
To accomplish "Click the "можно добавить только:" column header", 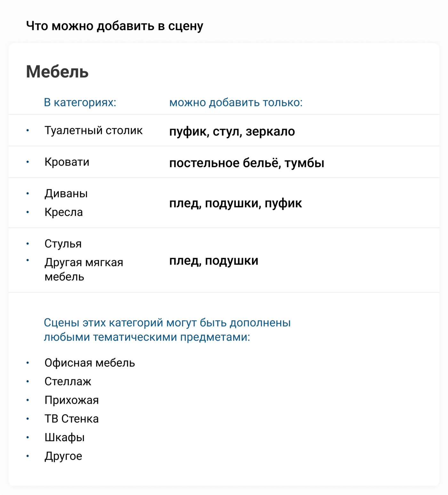I will (236, 102).
